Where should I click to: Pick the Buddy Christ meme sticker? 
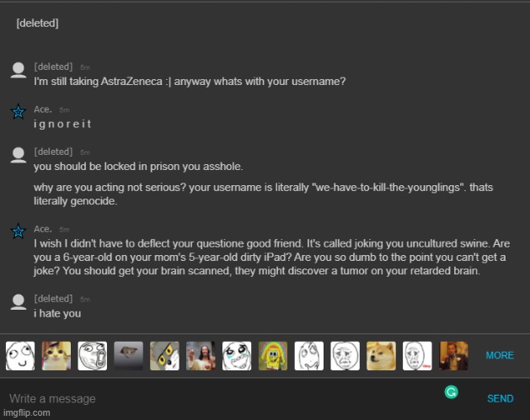coord(201,356)
